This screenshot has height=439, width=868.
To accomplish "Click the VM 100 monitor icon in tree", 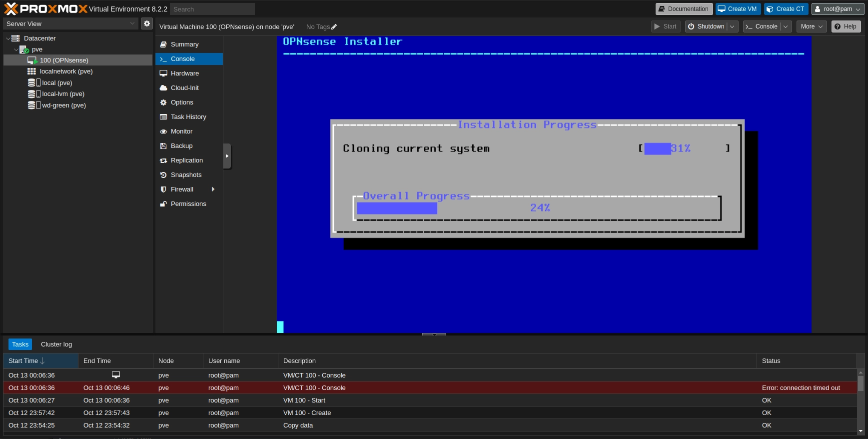I will click(32, 60).
